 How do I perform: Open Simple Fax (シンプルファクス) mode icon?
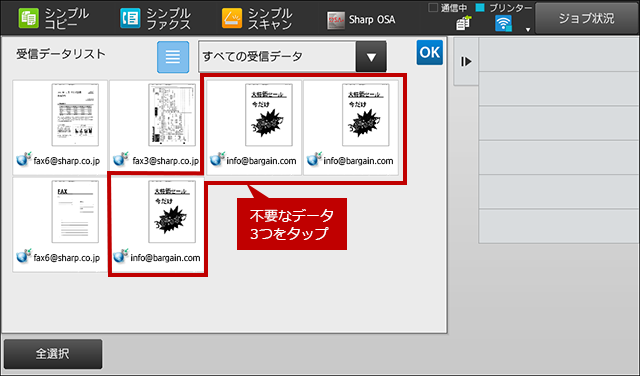pyautogui.click(x=130, y=19)
